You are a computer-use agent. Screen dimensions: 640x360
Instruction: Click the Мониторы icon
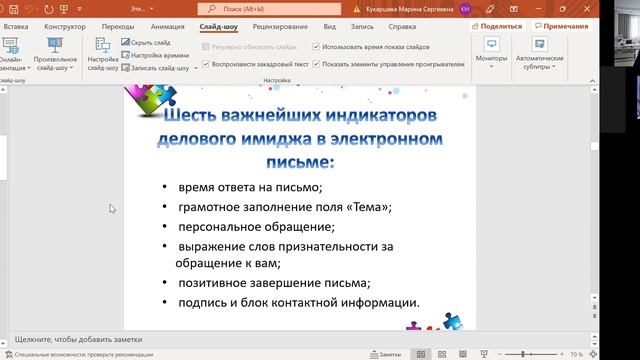[491, 44]
